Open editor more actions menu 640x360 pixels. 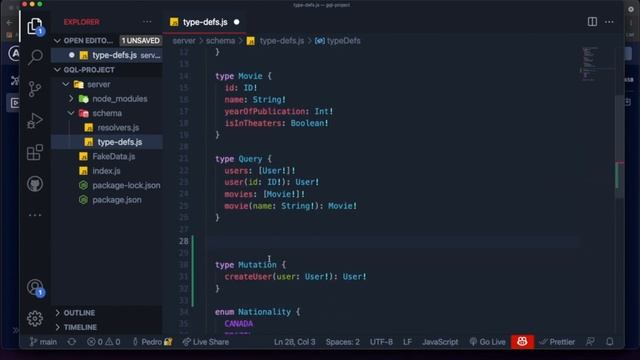(609, 22)
